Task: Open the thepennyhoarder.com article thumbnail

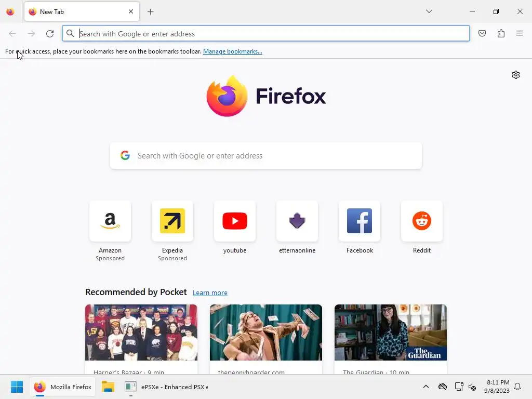Action: click(265, 332)
